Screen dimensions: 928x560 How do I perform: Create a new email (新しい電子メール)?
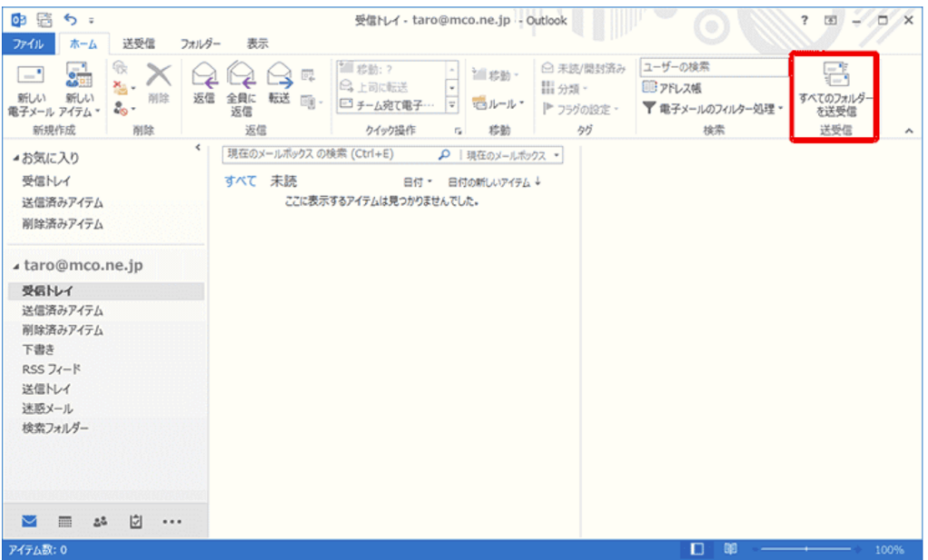(31, 91)
